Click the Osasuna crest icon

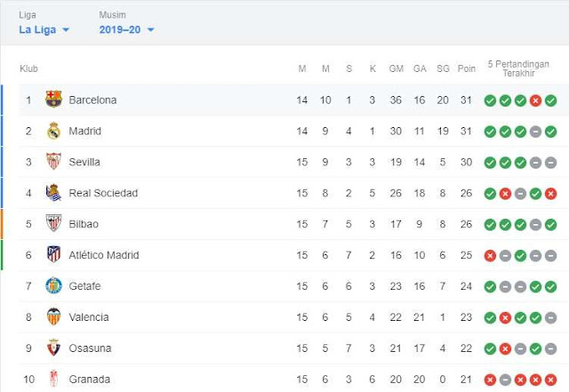pos(53,348)
